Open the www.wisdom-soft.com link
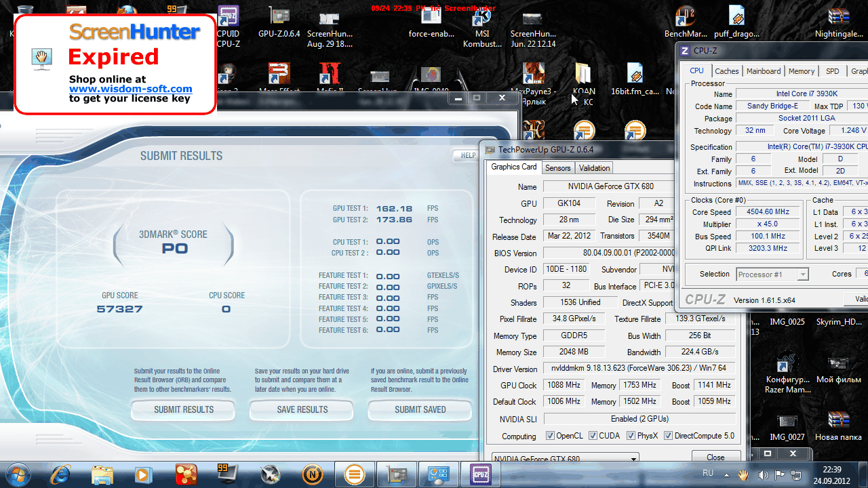 point(130,89)
